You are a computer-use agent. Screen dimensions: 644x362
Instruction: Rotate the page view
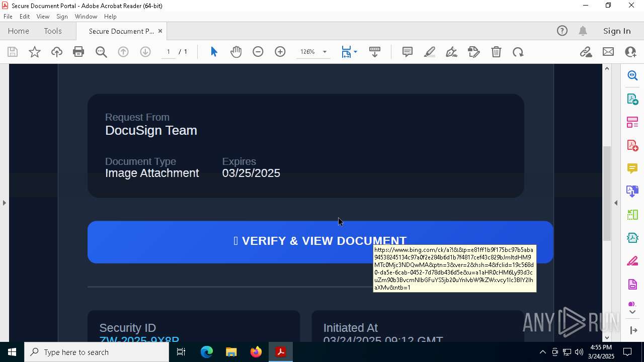(x=518, y=52)
